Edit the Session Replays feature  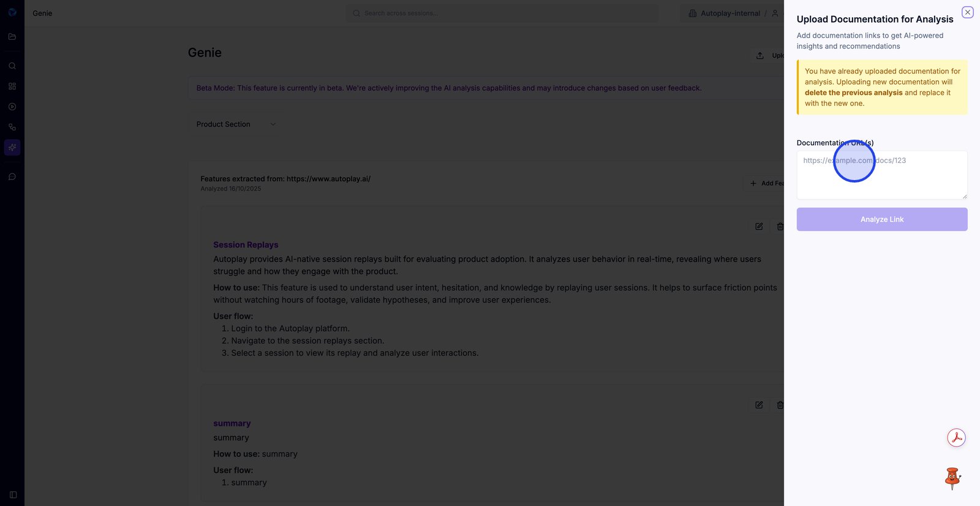click(x=759, y=227)
